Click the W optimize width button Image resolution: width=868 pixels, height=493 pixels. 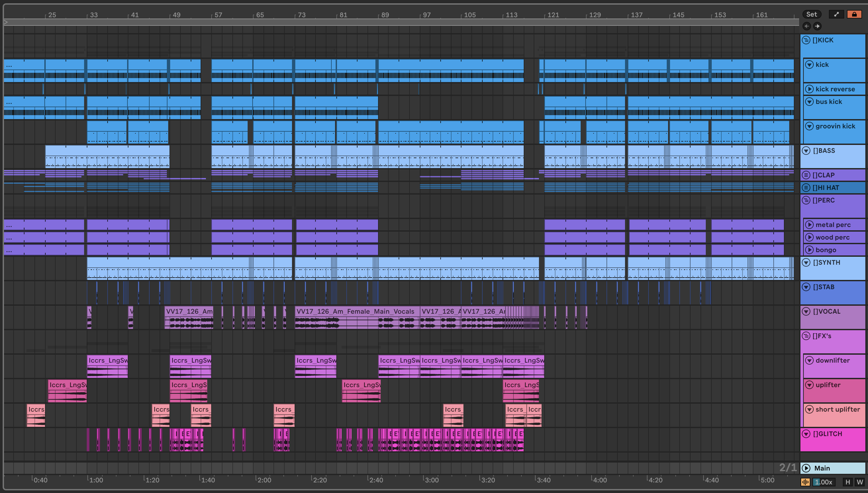click(859, 482)
